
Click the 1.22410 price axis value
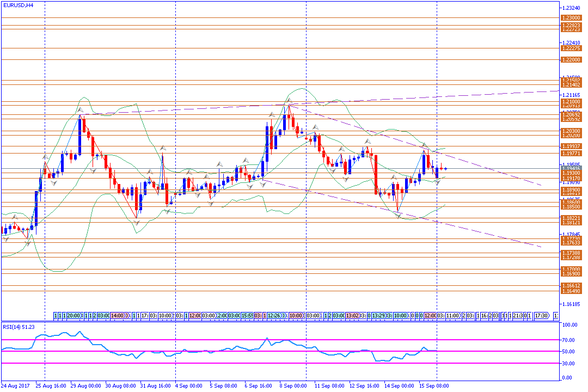(572, 43)
